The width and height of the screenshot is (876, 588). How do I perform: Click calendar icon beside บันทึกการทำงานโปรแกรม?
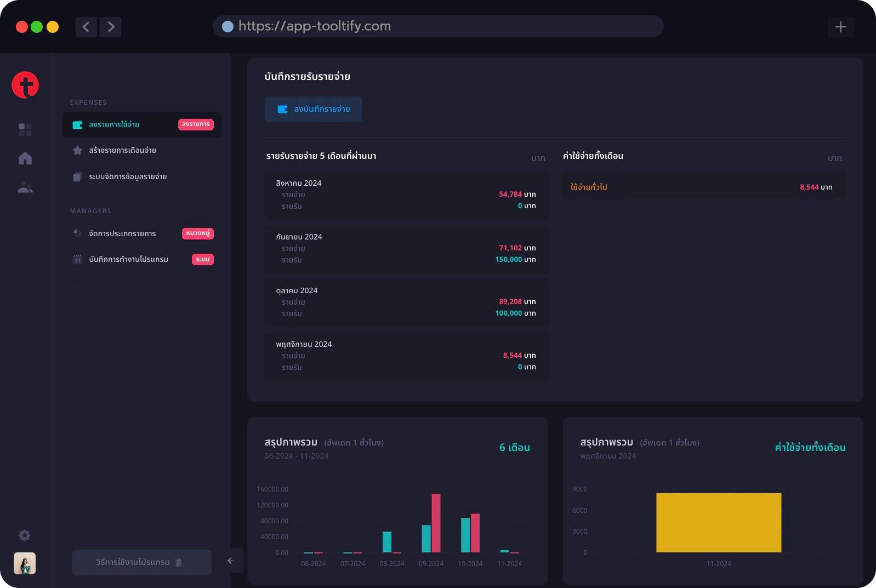(x=77, y=259)
